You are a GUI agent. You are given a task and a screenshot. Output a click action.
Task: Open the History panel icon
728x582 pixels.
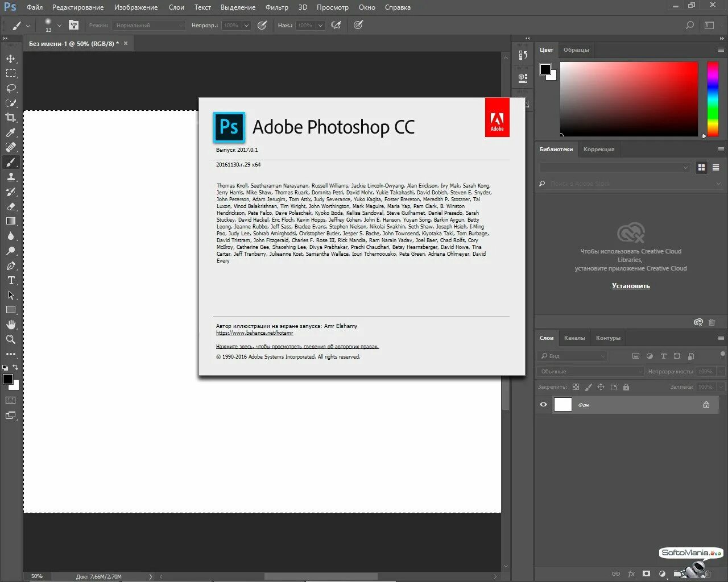pos(523,55)
